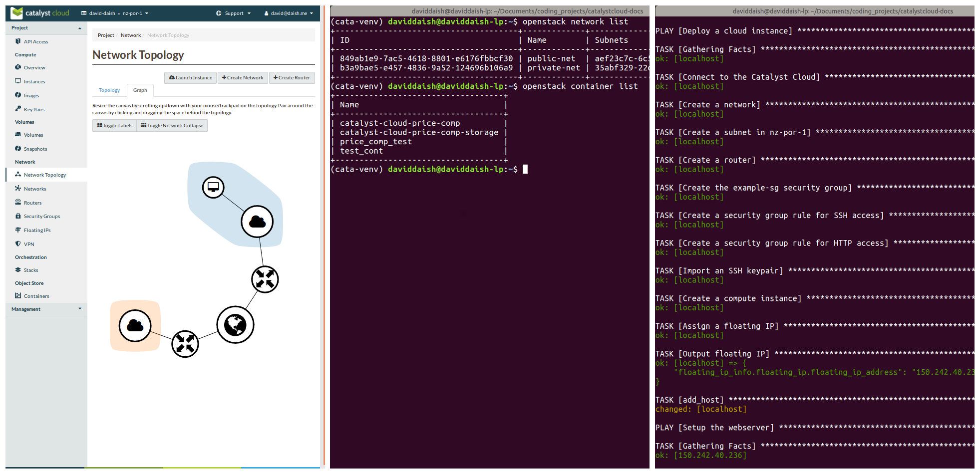The width and height of the screenshot is (980, 474).
Task: Click the Catalyst Cloud logo
Action: pos(40,13)
